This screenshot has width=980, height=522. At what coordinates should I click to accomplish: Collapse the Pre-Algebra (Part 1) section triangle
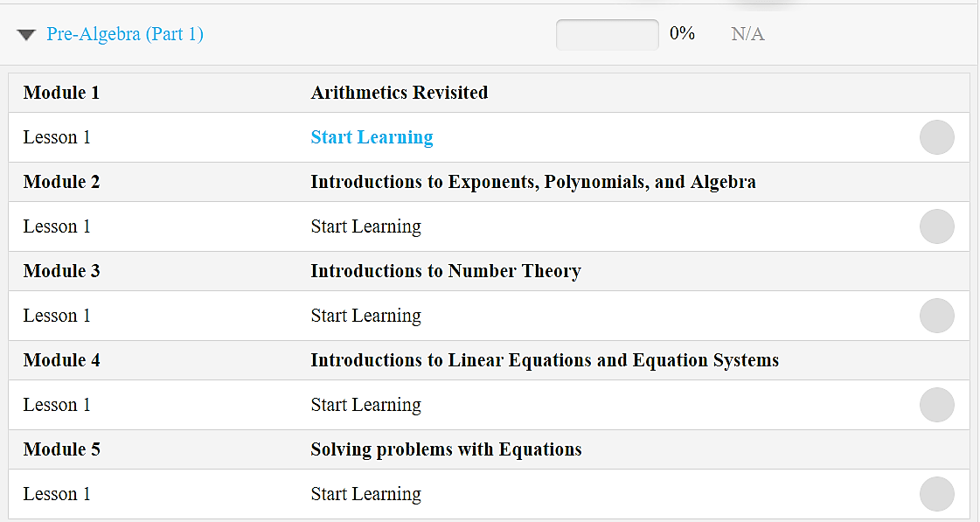26,35
